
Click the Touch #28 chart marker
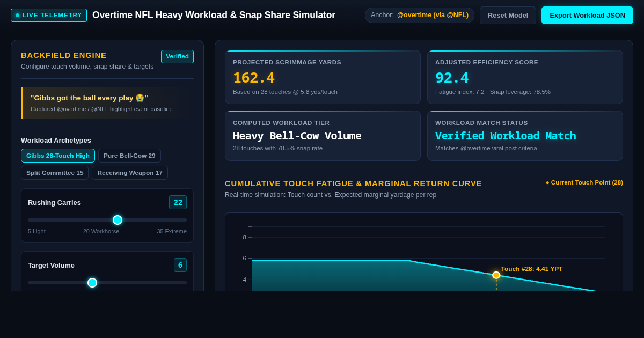coord(496,275)
